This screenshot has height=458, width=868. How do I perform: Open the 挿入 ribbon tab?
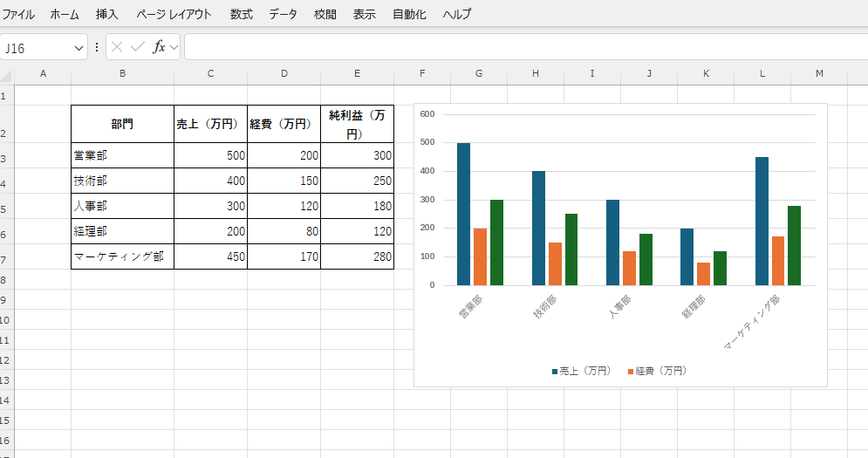106,15
